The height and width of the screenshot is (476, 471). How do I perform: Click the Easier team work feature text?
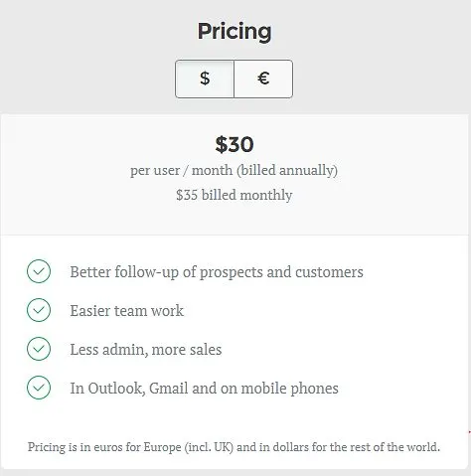(127, 311)
